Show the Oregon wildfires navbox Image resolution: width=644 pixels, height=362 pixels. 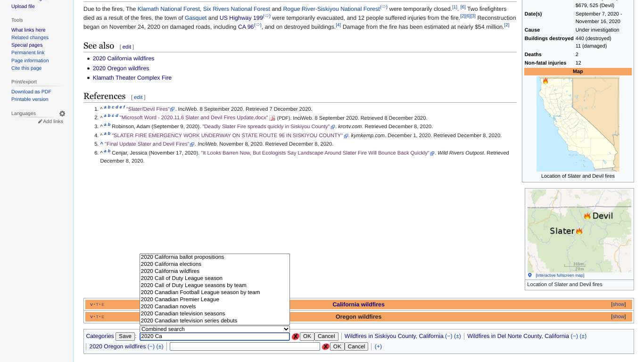click(x=618, y=317)
